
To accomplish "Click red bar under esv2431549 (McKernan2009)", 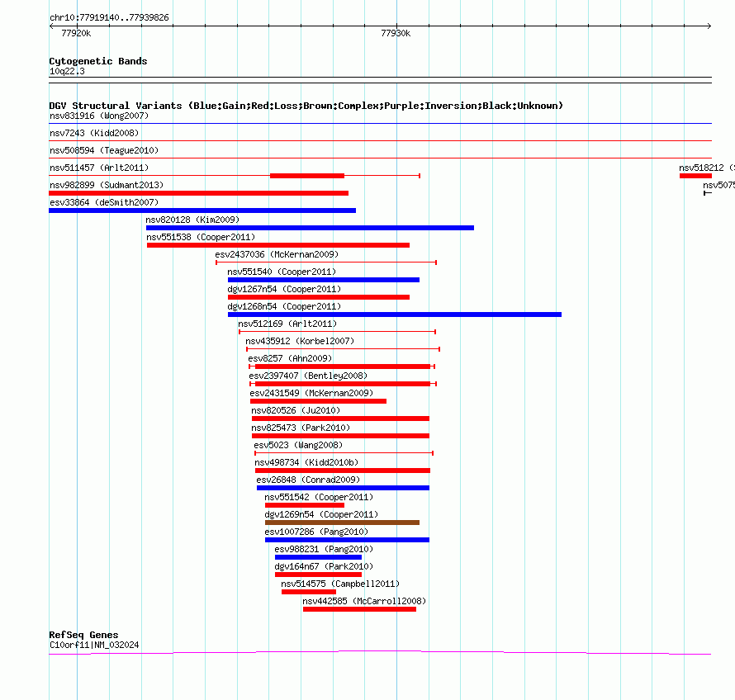I will [318, 401].
